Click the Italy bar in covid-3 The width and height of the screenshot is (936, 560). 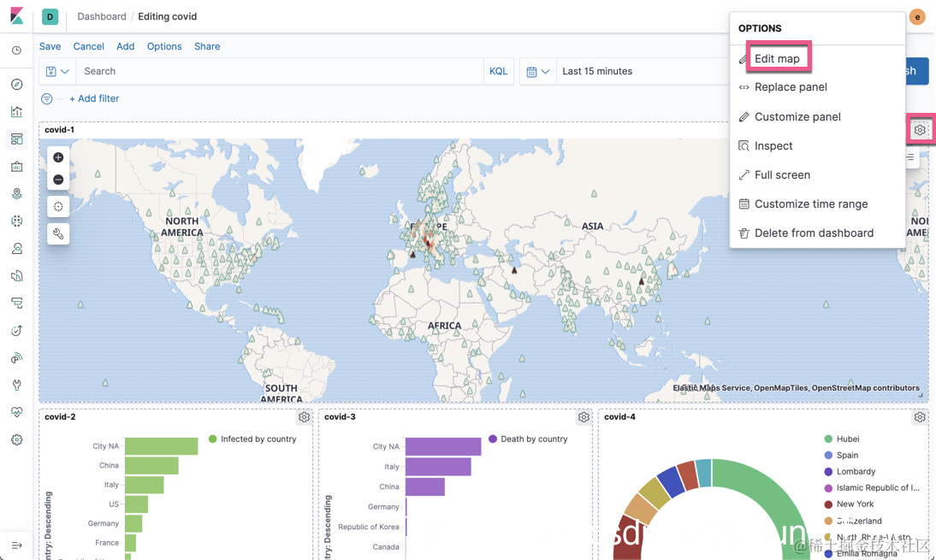tap(438, 466)
